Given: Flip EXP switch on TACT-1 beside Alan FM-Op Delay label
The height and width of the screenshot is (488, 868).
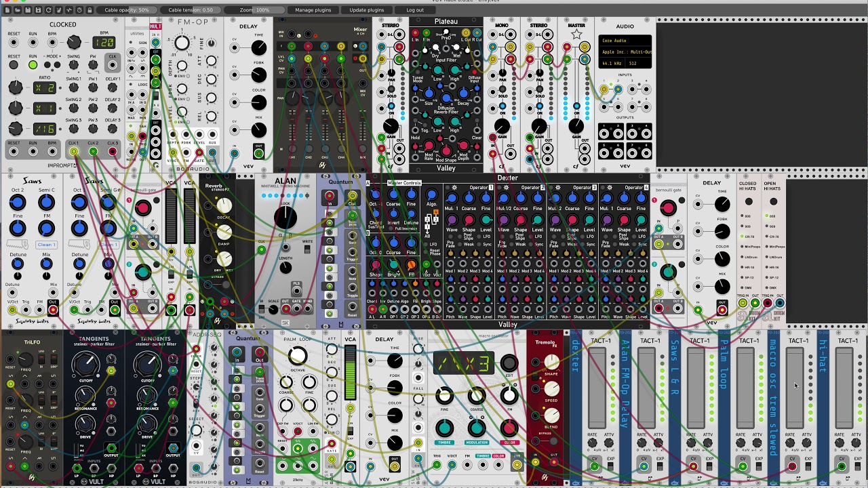Looking at the screenshot, I should tap(660, 466).
